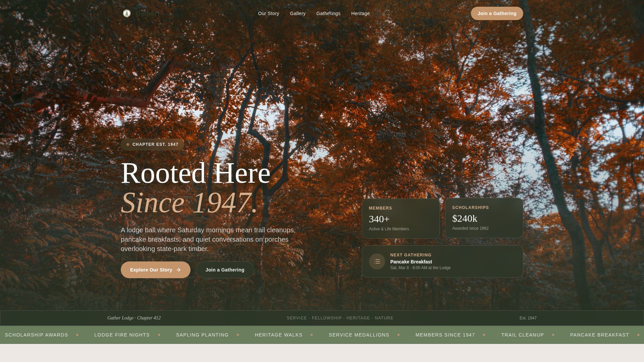This screenshot has height=362, width=644.
Task: Select Gatherings in the navigation bar
Action: (328, 13)
